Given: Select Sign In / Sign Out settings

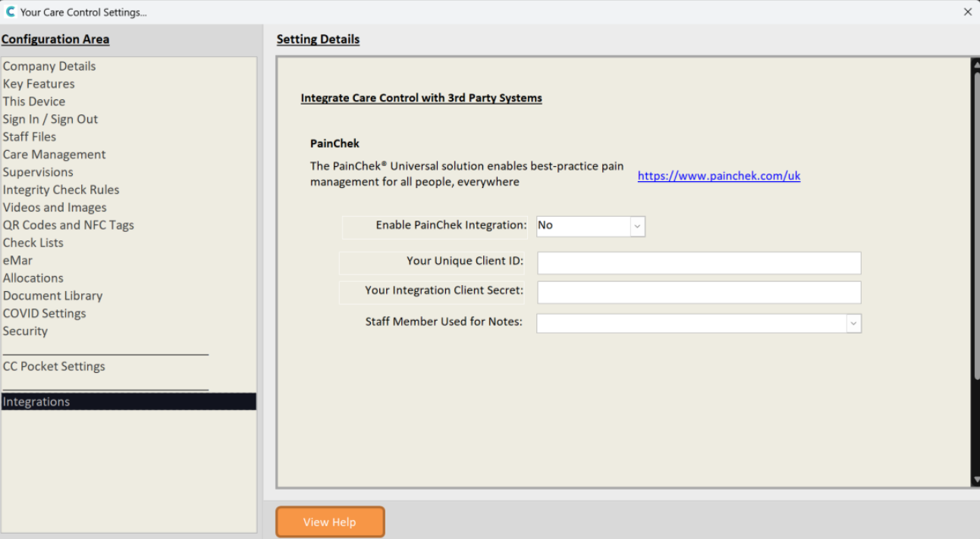Looking at the screenshot, I should tap(50, 119).
